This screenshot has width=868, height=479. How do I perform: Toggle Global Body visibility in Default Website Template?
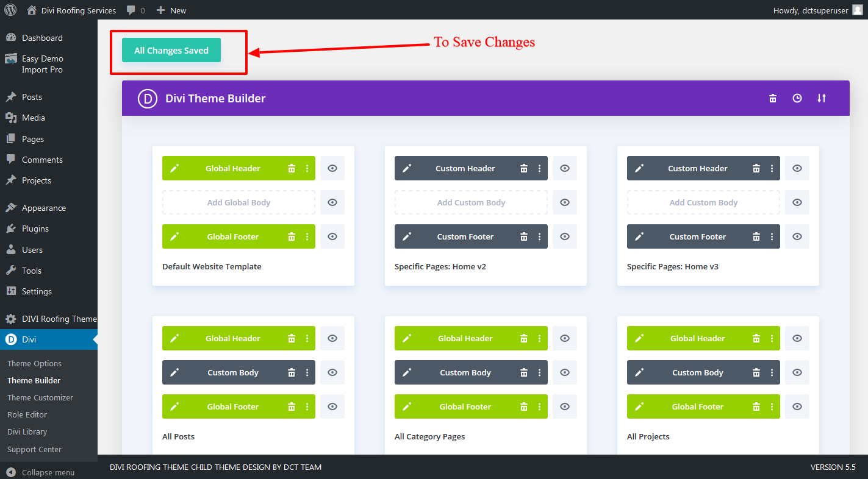[332, 202]
